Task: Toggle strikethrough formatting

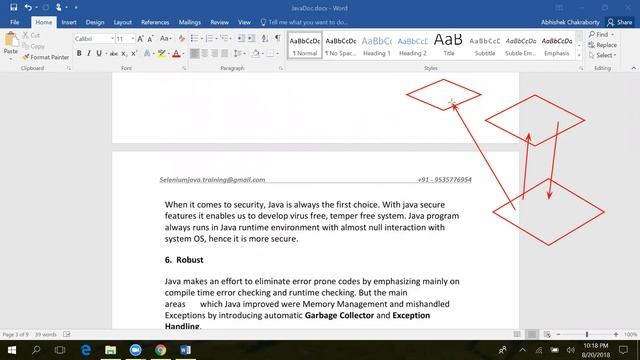Action: (113, 53)
